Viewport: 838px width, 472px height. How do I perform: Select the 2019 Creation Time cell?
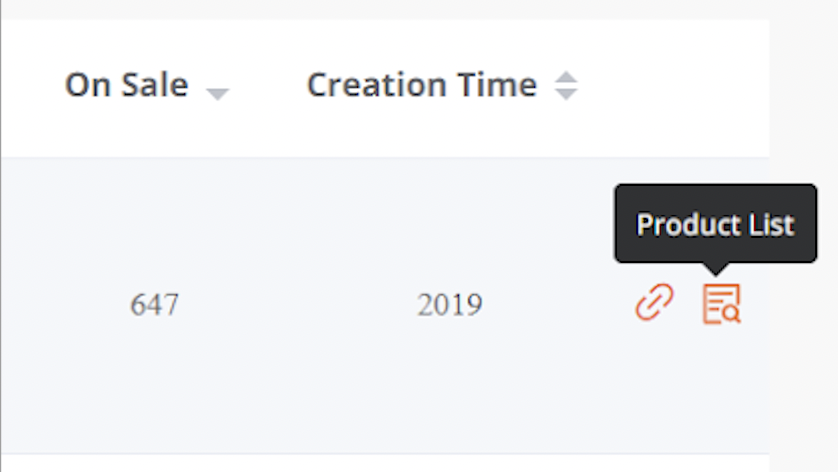pos(449,304)
